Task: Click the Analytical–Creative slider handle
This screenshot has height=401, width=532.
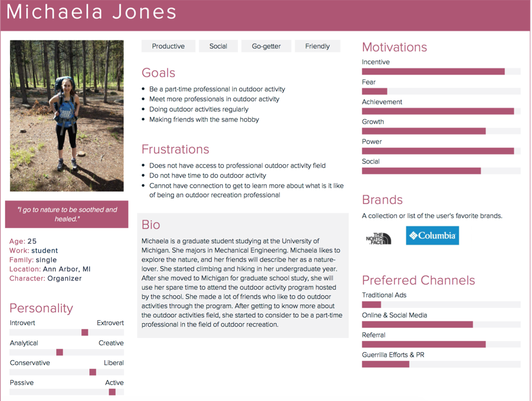Action: click(x=59, y=352)
